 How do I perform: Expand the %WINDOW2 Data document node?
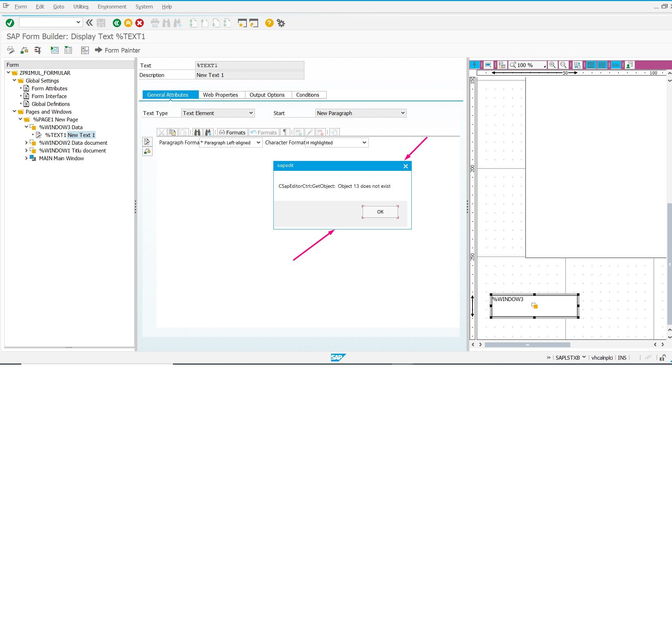(26, 143)
